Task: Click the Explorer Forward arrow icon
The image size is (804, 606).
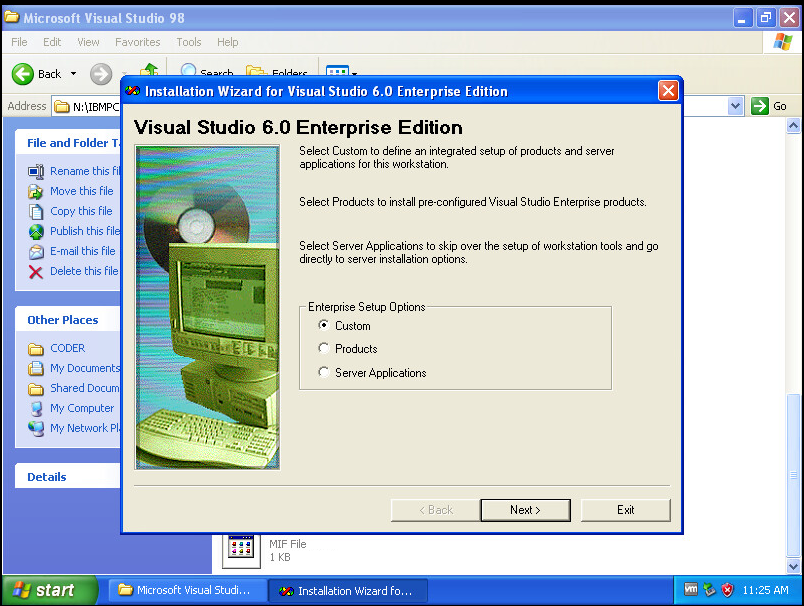Action: (100, 74)
